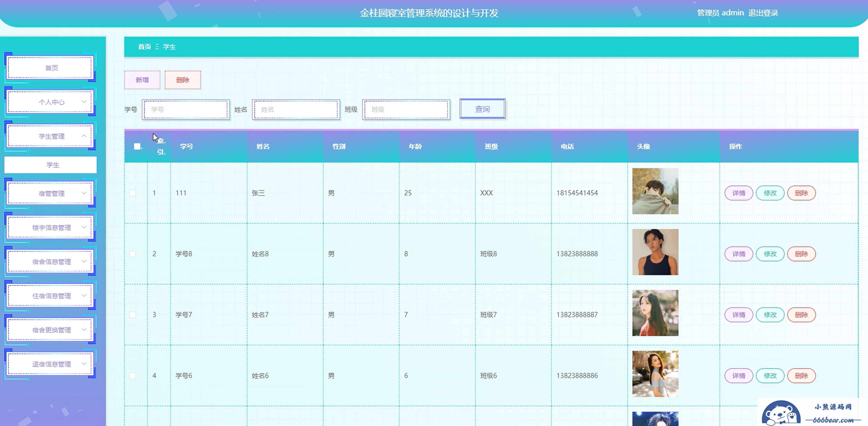This screenshot has width=868, height=426.
Task: Click 删除 for 姓名6 row
Action: 801,376
